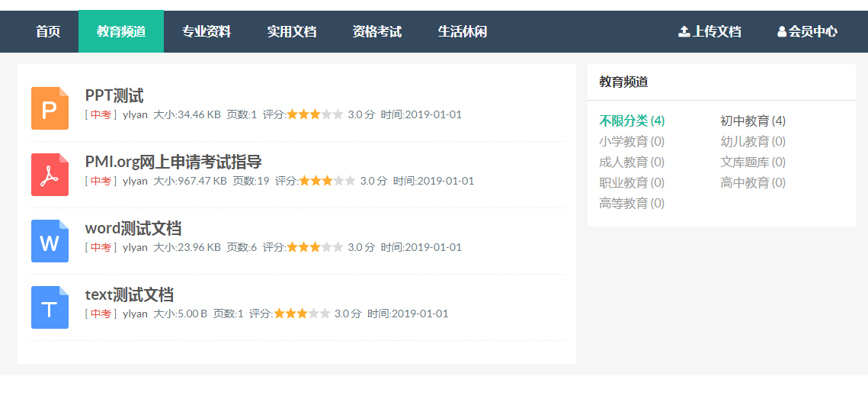Click author ylyan on text测试文档 row
Screen dimensions: 868x402
click(x=135, y=314)
